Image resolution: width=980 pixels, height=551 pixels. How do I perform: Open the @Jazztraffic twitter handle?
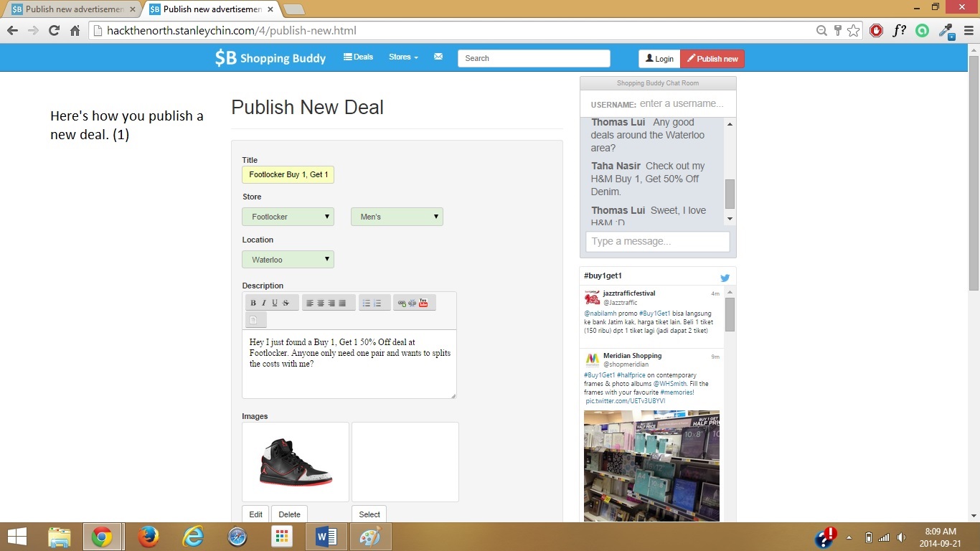click(x=621, y=303)
